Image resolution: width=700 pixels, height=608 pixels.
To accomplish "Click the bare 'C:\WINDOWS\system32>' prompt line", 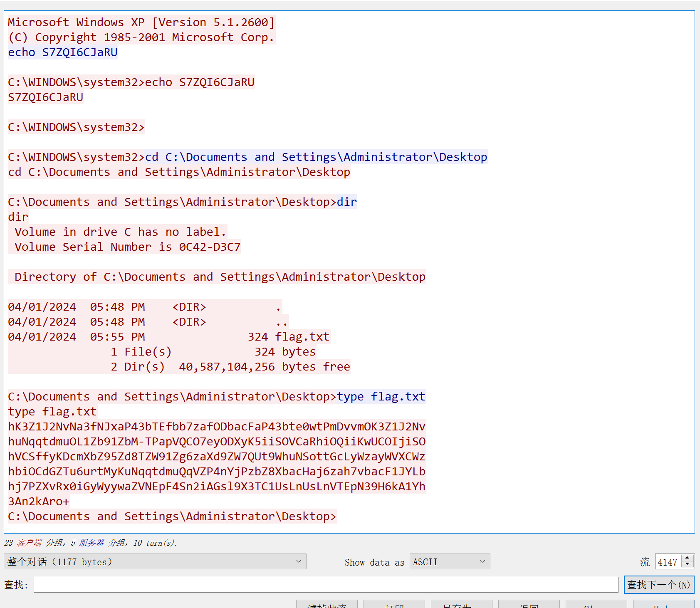I will (x=77, y=127).
